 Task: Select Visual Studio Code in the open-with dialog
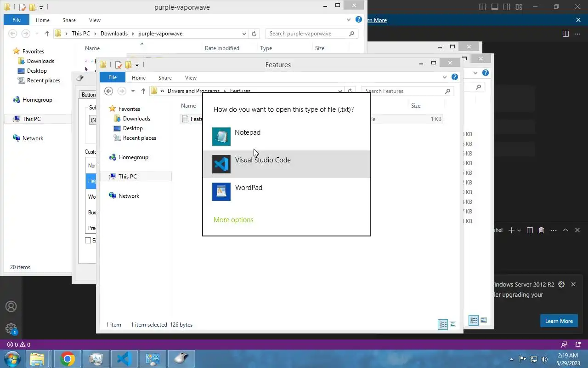[x=286, y=164]
